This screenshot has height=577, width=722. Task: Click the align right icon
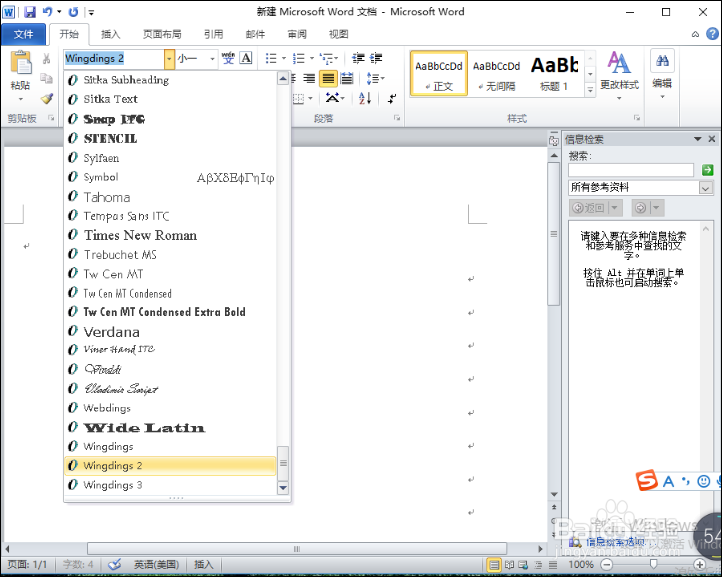[309, 79]
